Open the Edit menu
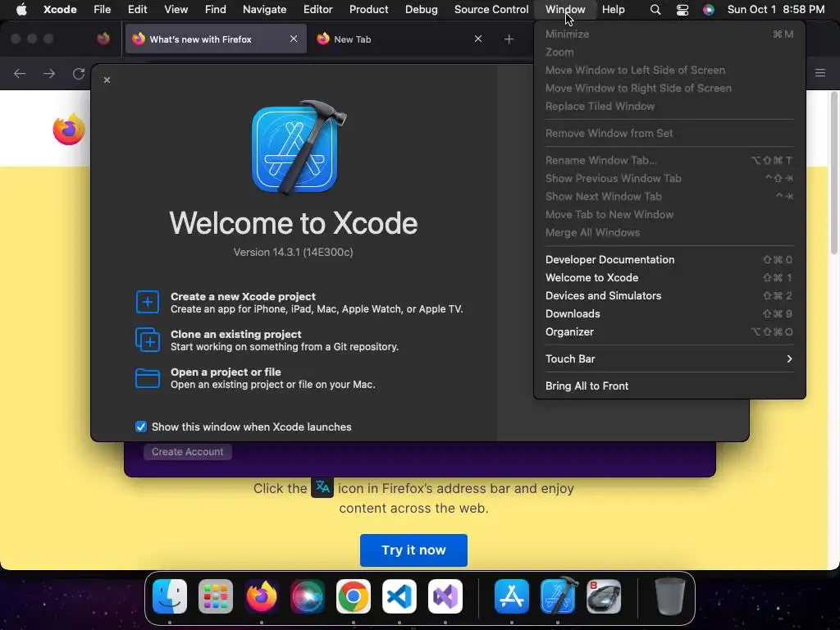This screenshot has height=630, width=840. (137, 10)
